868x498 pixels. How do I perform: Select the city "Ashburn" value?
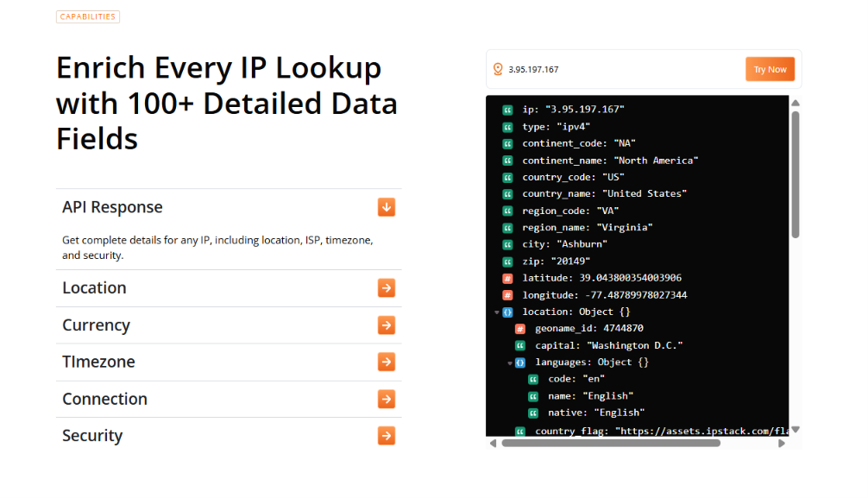[x=582, y=243]
